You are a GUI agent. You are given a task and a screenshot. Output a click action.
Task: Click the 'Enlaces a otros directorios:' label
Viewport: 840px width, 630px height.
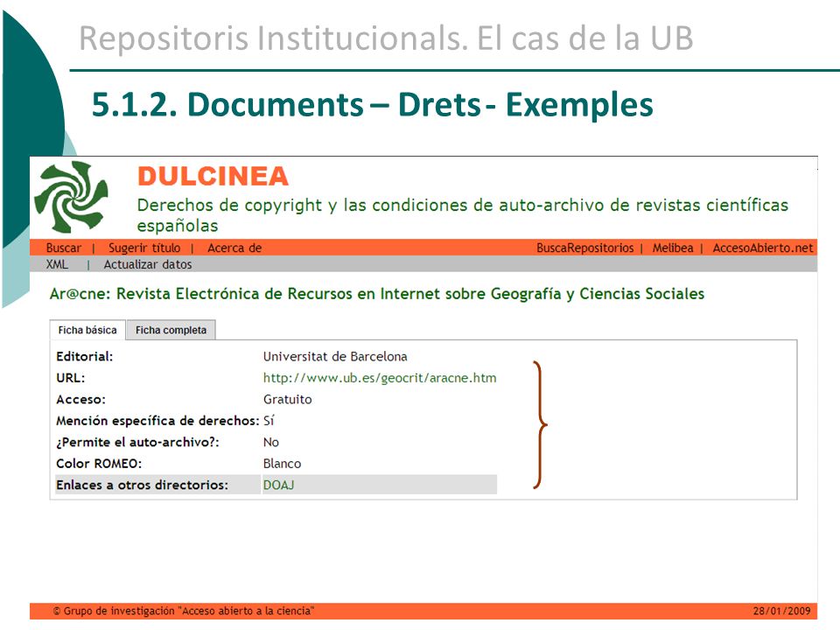[x=142, y=485]
